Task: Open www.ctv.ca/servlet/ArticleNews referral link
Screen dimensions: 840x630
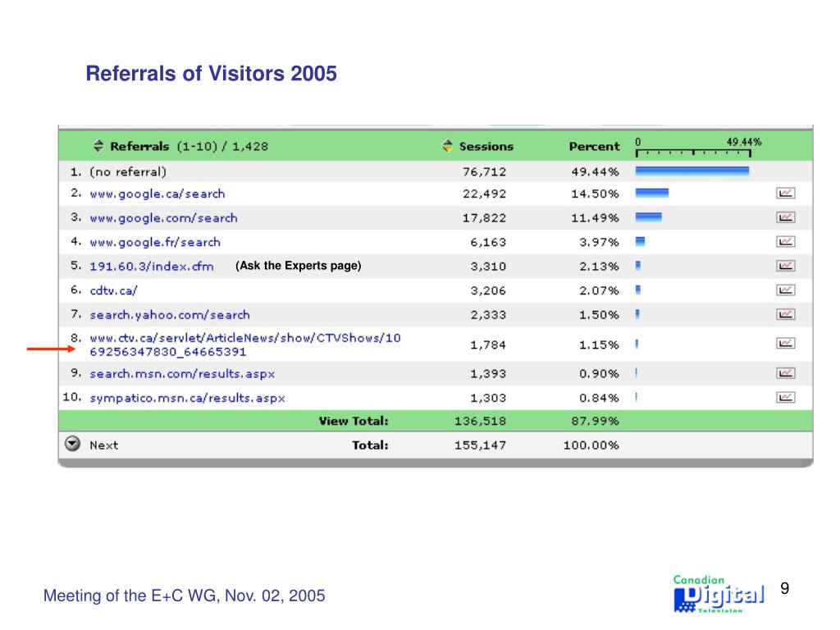Action: coord(244,345)
